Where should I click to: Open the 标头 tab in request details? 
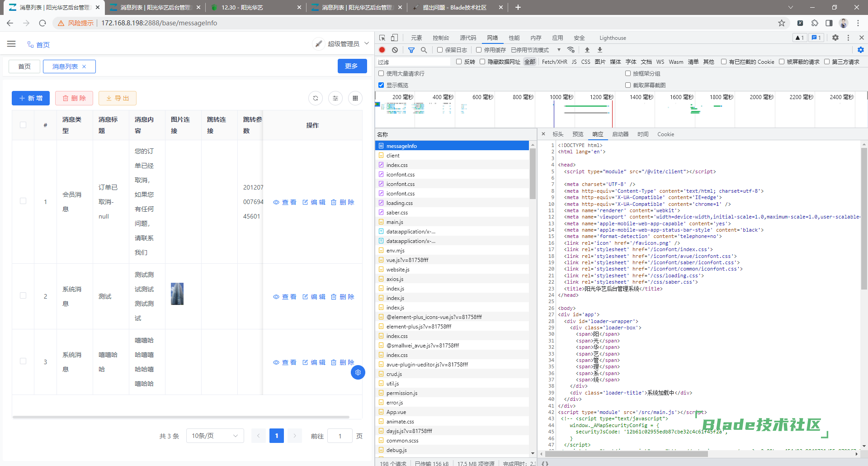pos(558,134)
